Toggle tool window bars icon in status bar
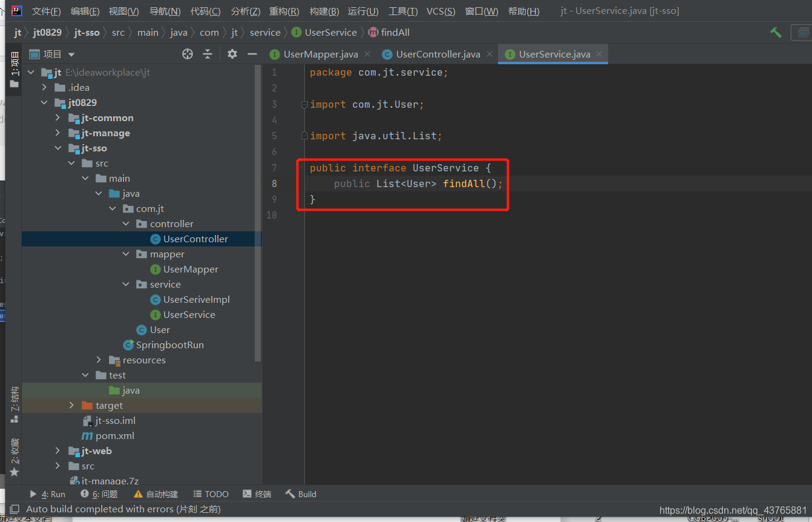The width and height of the screenshot is (812, 522). (15, 509)
